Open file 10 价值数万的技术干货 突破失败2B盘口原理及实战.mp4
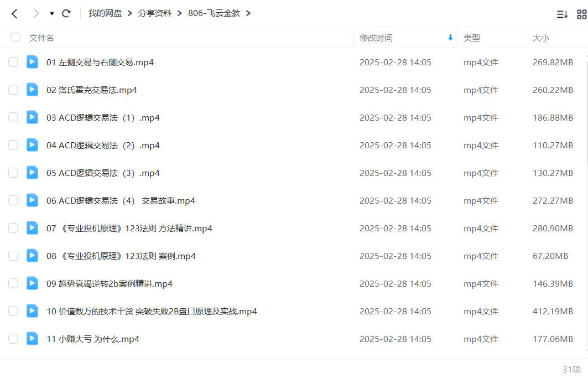Viewport: 588px width, 378px height. point(152,312)
